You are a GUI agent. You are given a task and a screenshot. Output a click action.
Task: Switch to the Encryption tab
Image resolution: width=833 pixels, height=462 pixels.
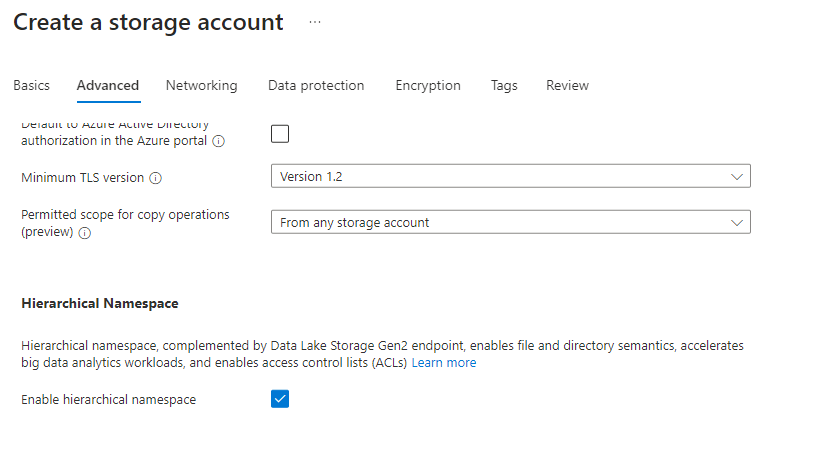pos(428,86)
